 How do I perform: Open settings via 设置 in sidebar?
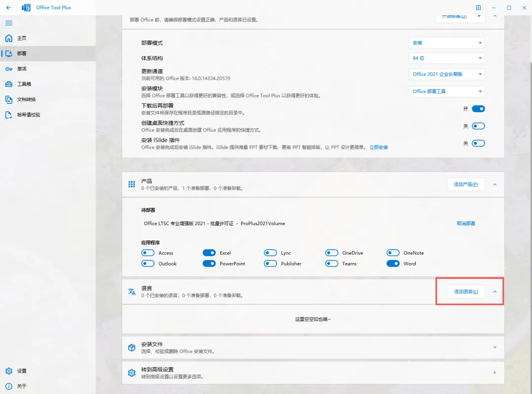coord(48,371)
